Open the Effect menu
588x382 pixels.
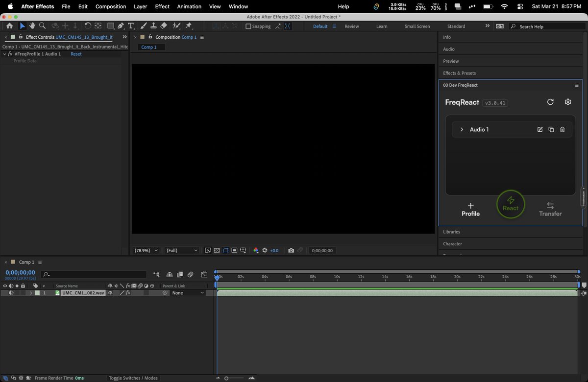pos(162,6)
